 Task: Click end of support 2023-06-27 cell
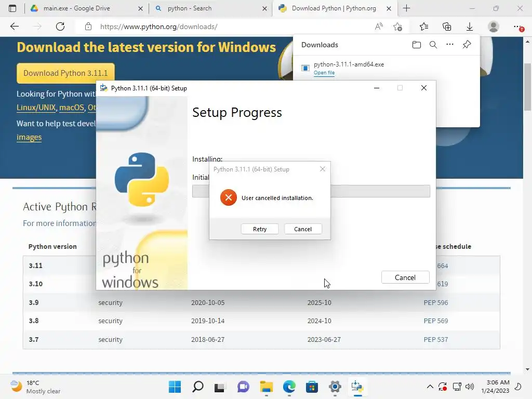(324, 339)
